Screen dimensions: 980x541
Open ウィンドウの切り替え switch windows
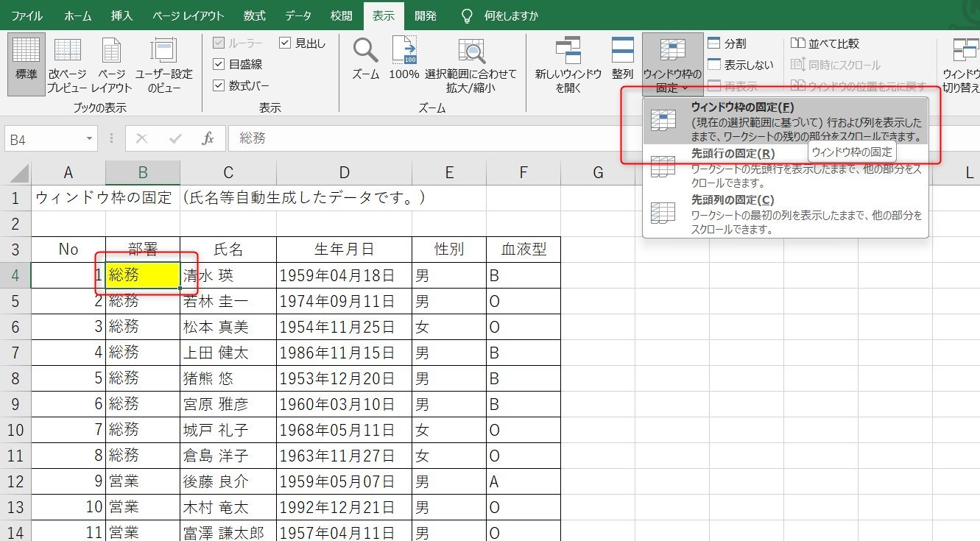(961, 65)
